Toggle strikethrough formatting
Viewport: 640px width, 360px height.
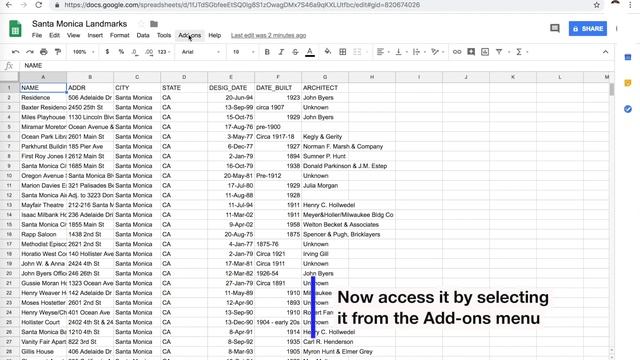point(295,52)
